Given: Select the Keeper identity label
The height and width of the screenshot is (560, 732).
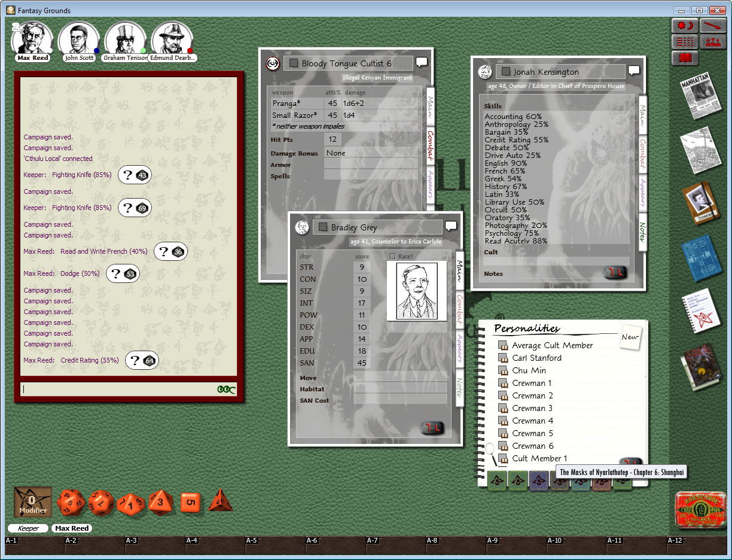Looking at the screenshot, I should 28,528.
